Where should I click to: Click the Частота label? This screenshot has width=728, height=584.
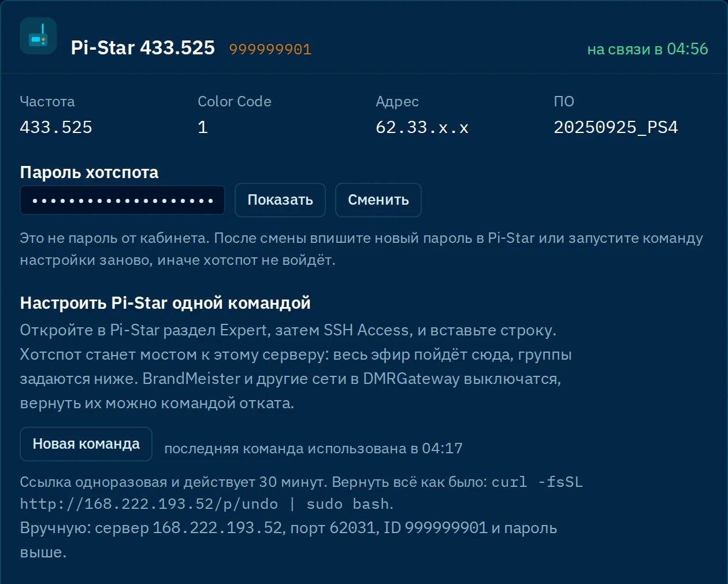coord(47,102)
